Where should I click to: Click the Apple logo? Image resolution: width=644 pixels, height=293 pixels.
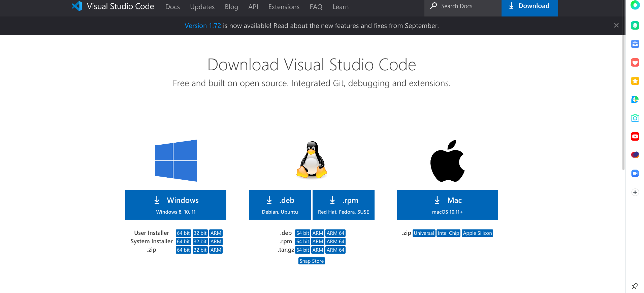click(x=447, y=161)
